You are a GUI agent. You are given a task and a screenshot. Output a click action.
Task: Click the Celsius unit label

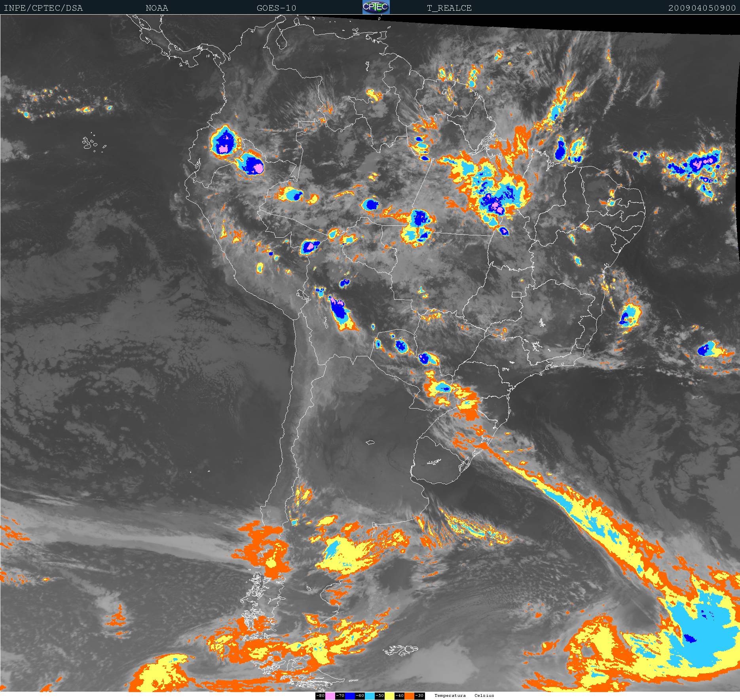pyautogui.click(x=484, y=696)
